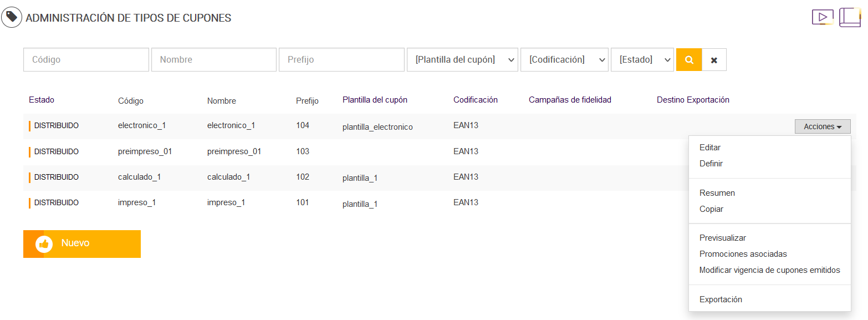The image size is (868, 320).
Task: Open the manual book icon
Action: pyautogui.click(x=850, y=17)
